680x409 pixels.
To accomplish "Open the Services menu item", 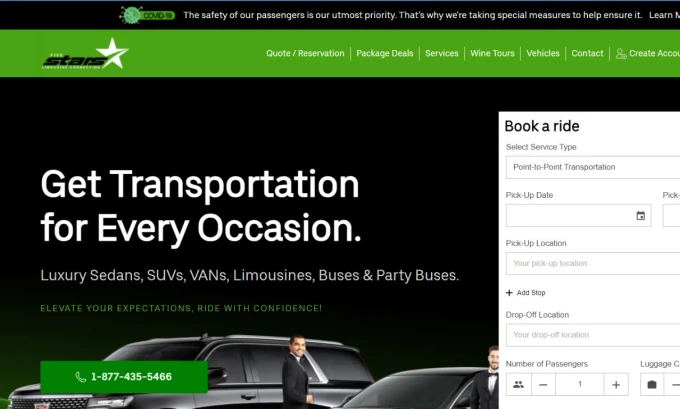I will (x=441, y=53).
